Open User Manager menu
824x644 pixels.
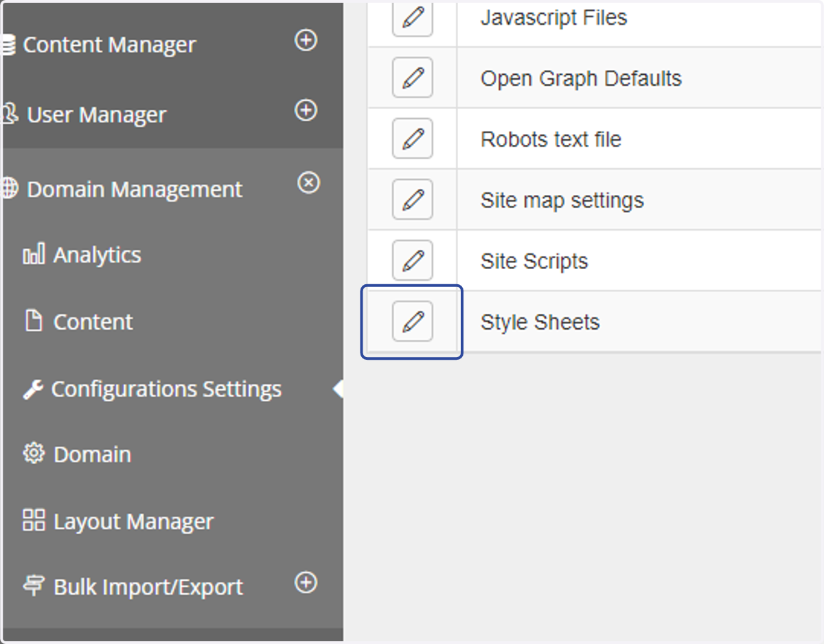tap(96, 115)
